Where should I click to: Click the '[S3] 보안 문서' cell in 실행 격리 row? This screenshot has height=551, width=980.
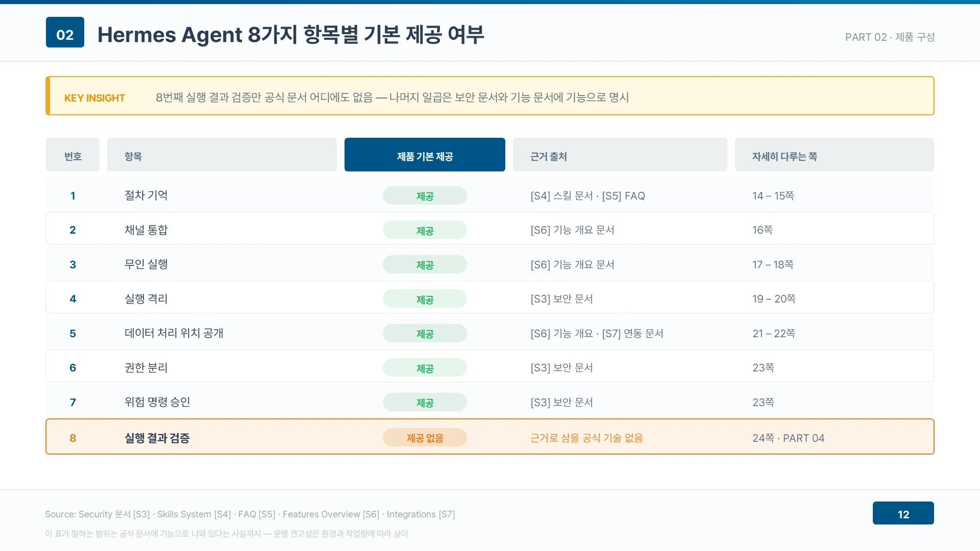(561, 299)
